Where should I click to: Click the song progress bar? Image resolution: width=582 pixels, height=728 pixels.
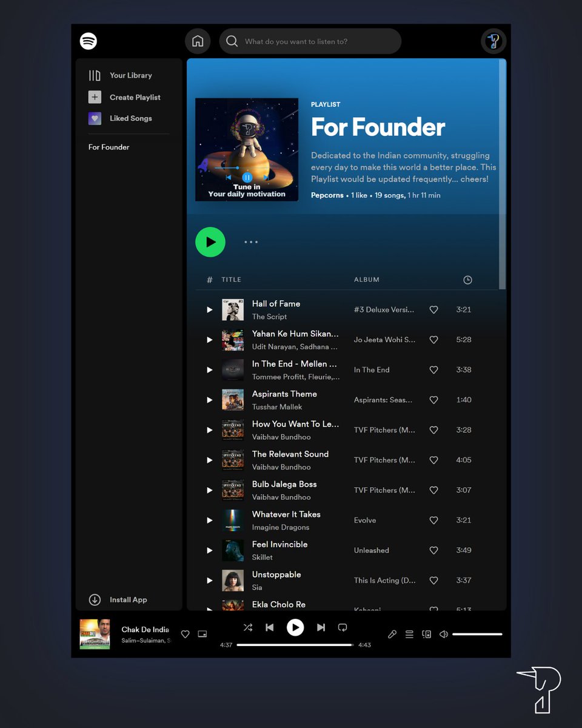(x=295, y=645)
